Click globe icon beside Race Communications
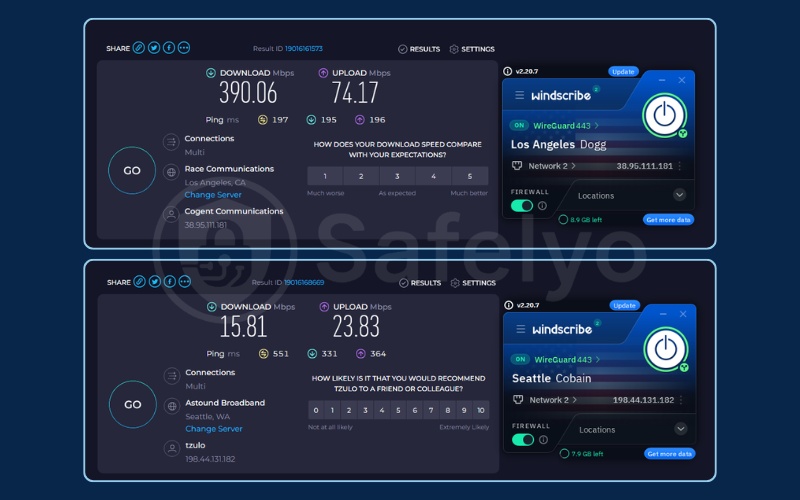The width and height of the screenshot is (800, 500). point(171,172)
